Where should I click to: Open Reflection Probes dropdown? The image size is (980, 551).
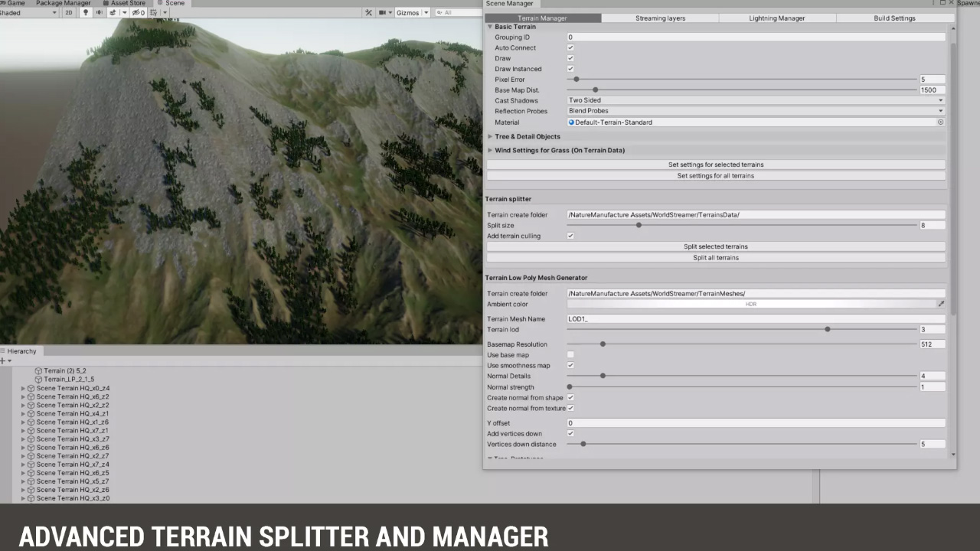pos(756,111)
